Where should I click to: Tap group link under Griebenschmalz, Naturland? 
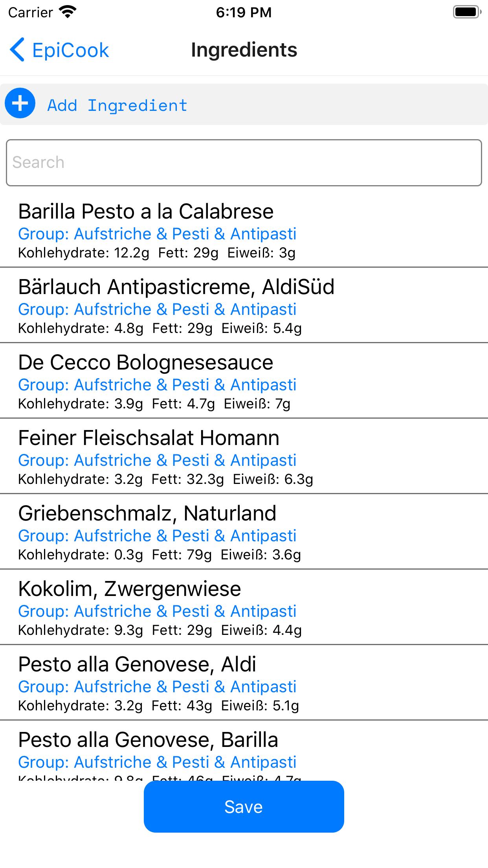[x=157, y=536]
